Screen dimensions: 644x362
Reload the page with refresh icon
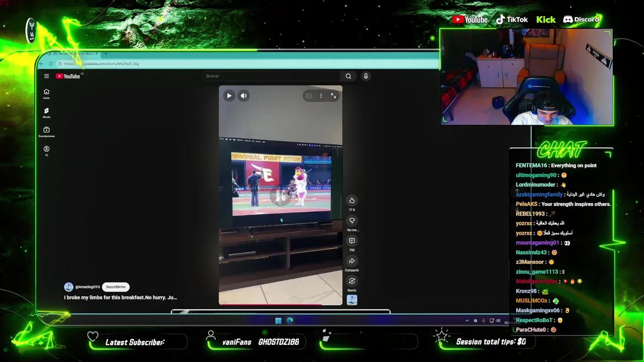click(50, 64)
